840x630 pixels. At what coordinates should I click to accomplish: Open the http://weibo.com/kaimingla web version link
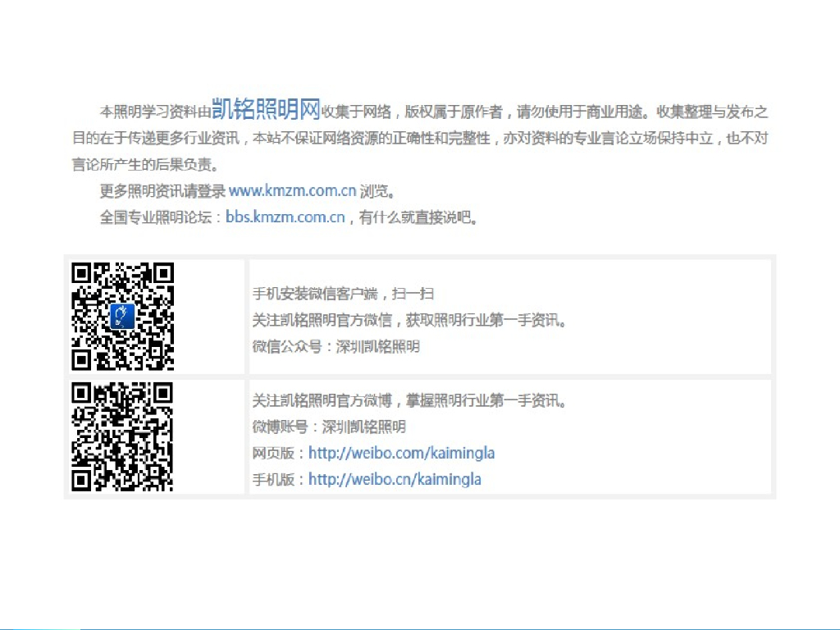(401, 453)
